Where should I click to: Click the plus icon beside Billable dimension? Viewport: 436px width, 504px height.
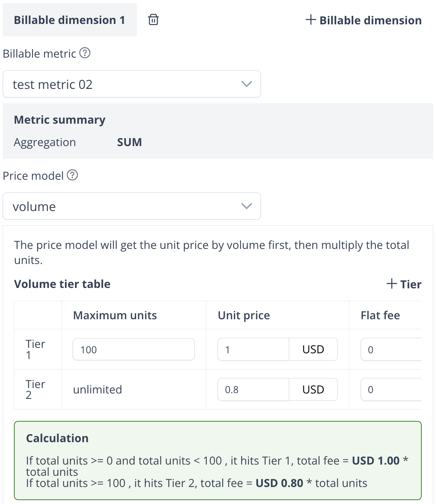point(311,20)
